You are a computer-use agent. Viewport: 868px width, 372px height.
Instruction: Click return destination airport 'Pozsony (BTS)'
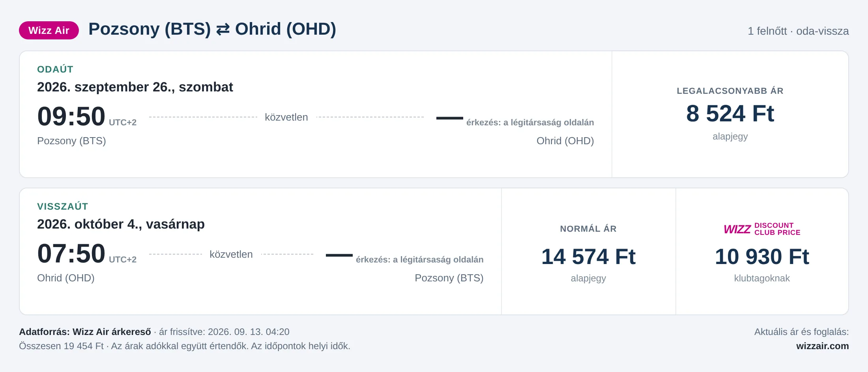coord(449,278)
